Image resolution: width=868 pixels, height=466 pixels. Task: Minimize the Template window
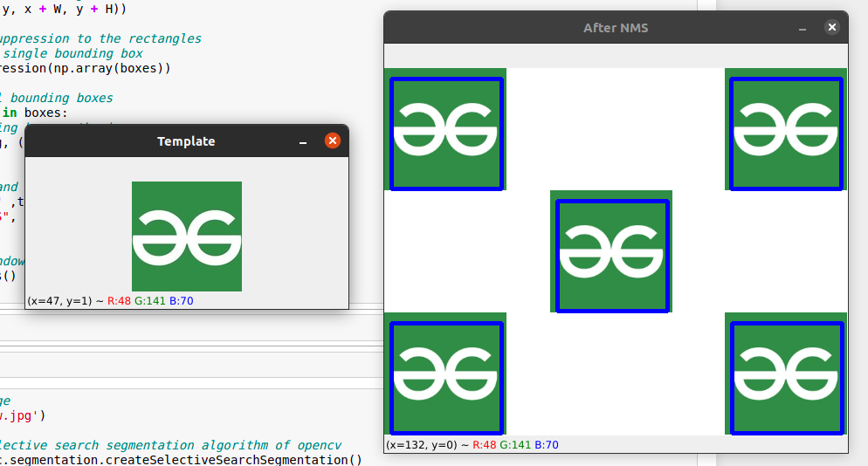(303, 142)
